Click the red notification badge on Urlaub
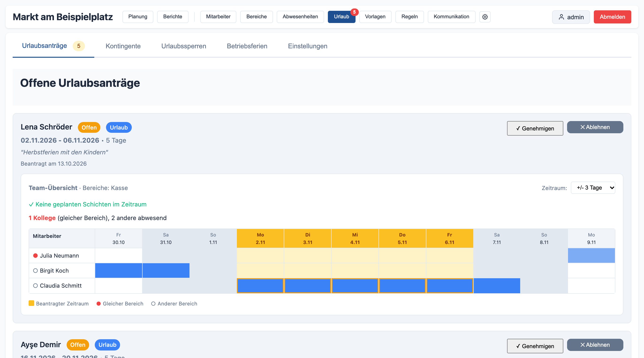644x358 pixels. (x=354, y=12)
